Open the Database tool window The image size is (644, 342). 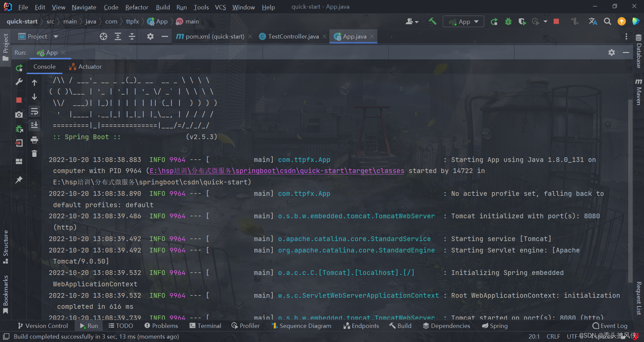click(x=638, y=51)
